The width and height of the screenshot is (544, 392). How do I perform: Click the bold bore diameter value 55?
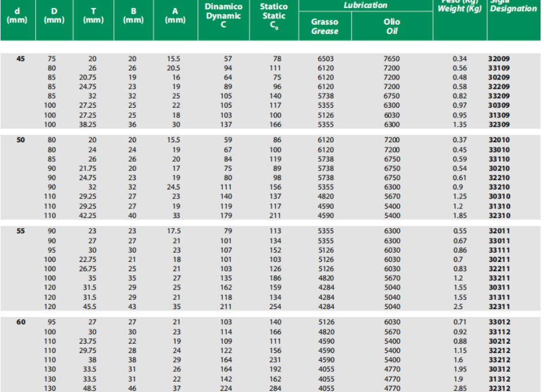tap(21, 231)
